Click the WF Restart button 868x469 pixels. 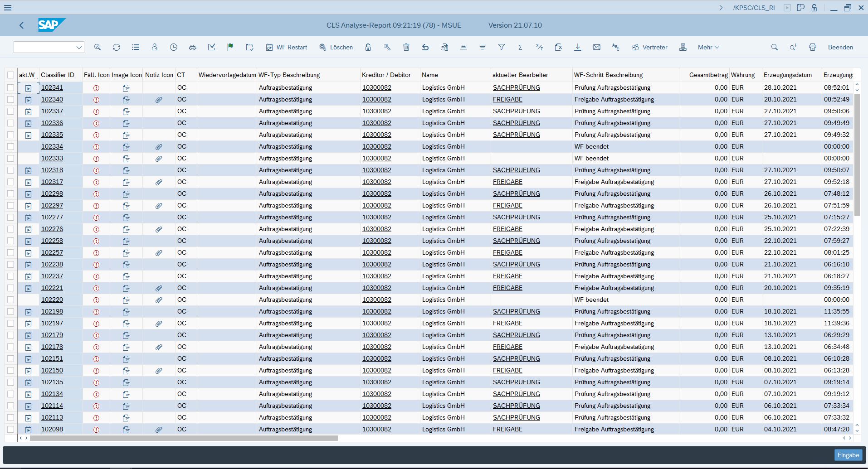[x=287, y=47]
